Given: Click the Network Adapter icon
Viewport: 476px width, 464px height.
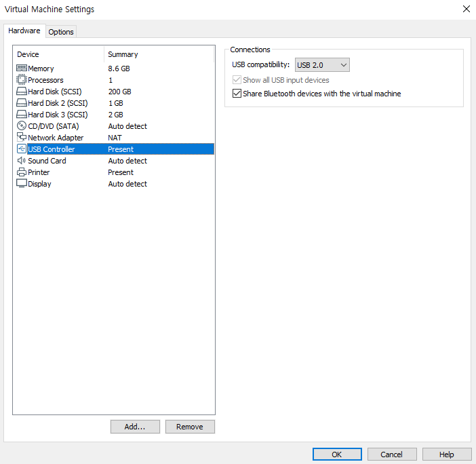Looking at the screenshot, I should pyautogui.click(x=22, y=137).
